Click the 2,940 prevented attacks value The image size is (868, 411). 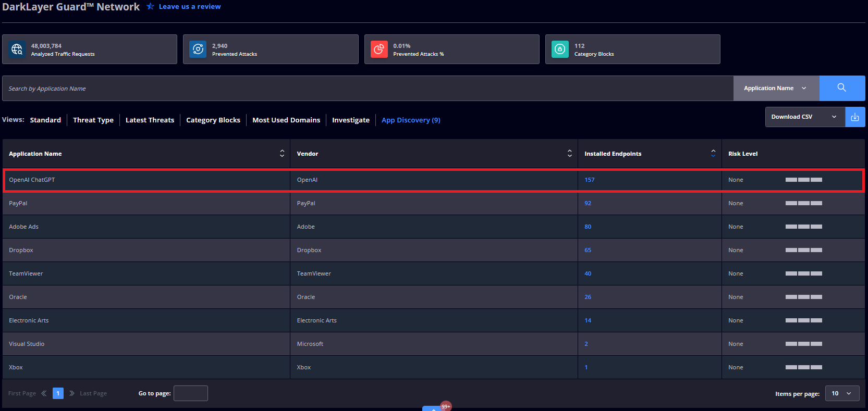coord(220,46)
